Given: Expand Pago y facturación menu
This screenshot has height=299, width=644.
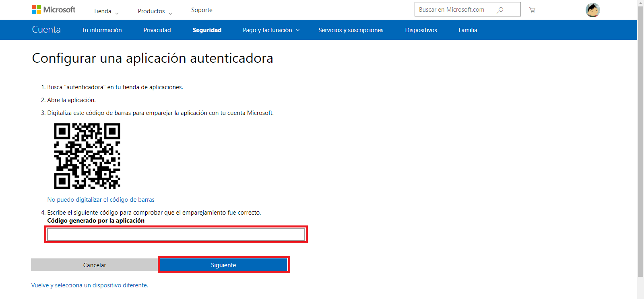Looking at the screenshot, I should point(271,30).
